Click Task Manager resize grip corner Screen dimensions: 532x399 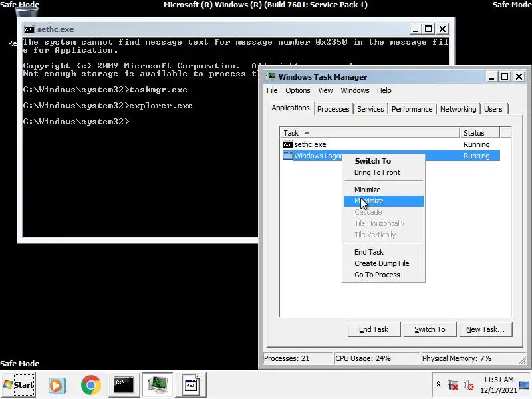(x=523, y=360)
